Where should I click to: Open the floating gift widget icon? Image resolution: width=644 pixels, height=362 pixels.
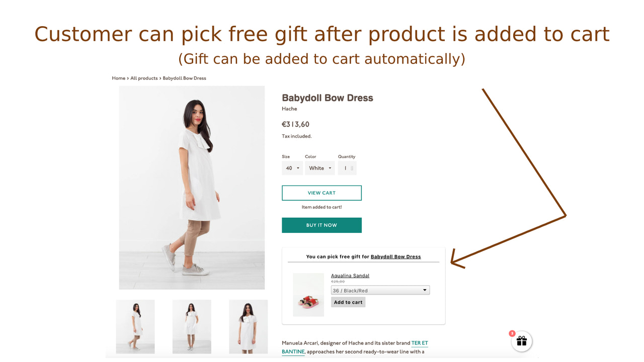click(x=521, y=341)
